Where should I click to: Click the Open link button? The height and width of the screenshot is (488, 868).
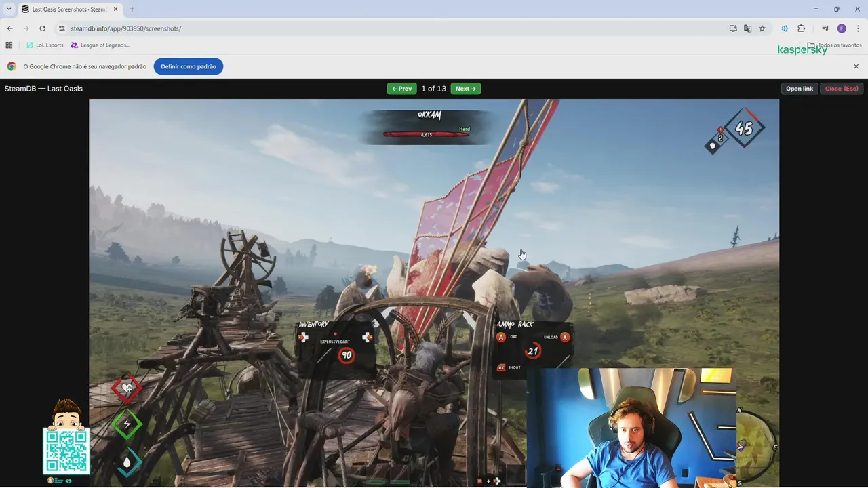800,89
